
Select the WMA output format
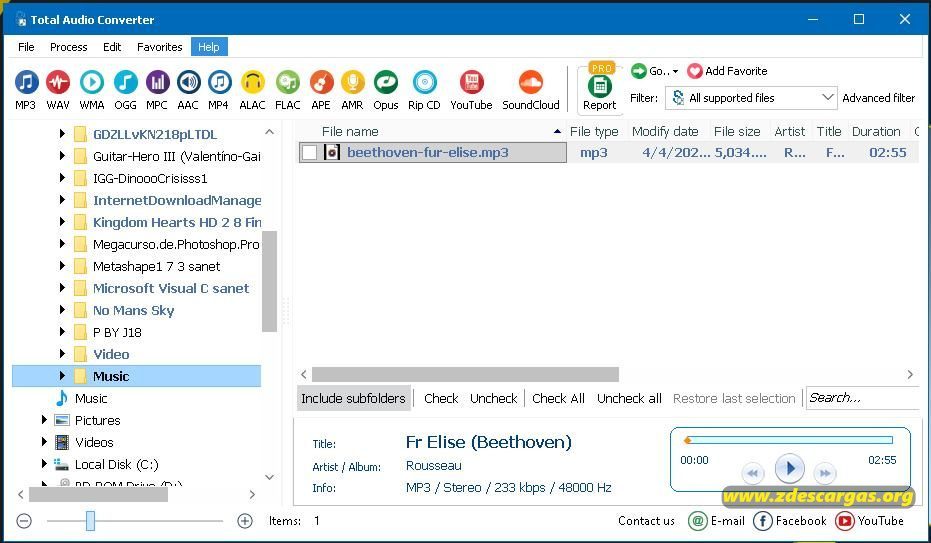coord(92,82)
